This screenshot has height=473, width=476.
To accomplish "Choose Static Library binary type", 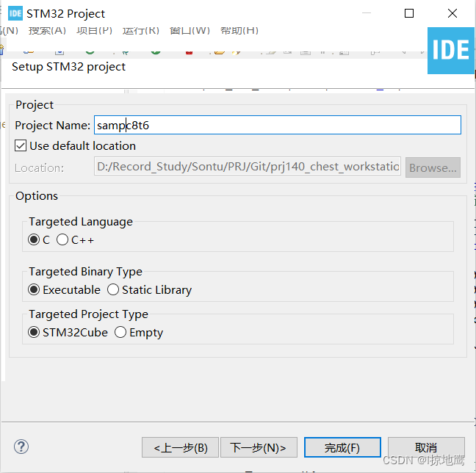I will (113, 289).
